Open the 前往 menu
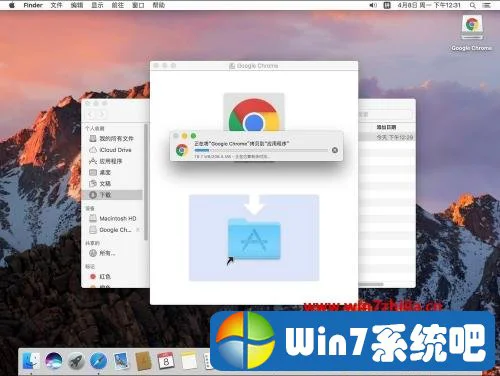The height and width of the screenshot is (376, 500). [x=117, y=5]
